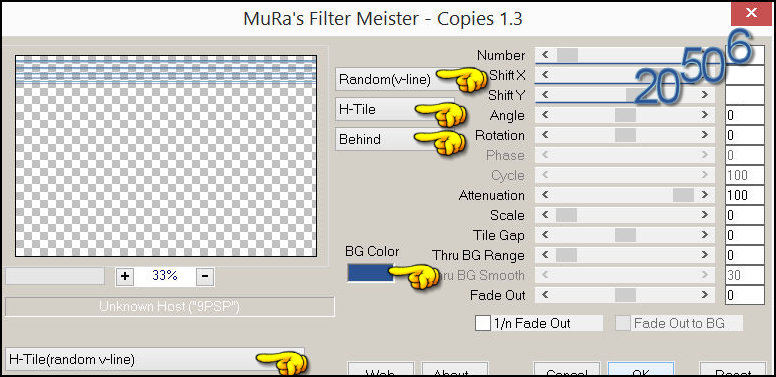Open the Behind order dropdown
The height and width of the screenshot is (377, 776).
[x=394, y=139]
